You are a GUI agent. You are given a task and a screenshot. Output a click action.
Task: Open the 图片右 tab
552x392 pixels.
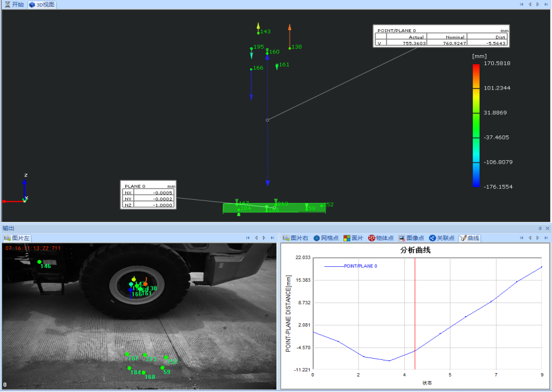click(x=296, y=238)
